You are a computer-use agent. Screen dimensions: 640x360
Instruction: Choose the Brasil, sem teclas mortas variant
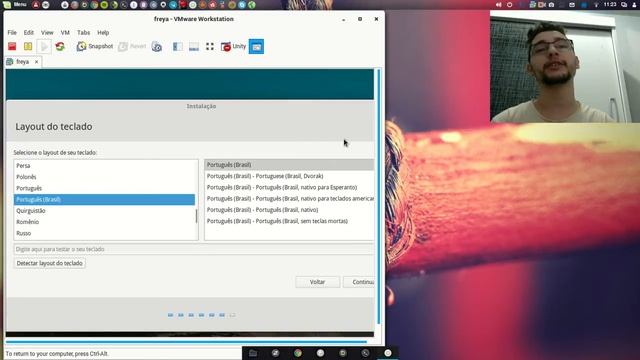point(289,221)
